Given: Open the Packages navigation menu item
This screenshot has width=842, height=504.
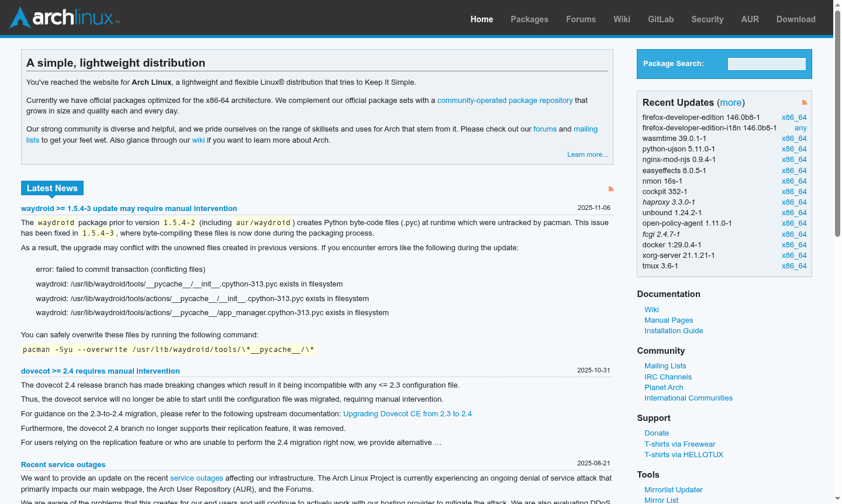Looking at the screenshot, I should tap(529, 19).
